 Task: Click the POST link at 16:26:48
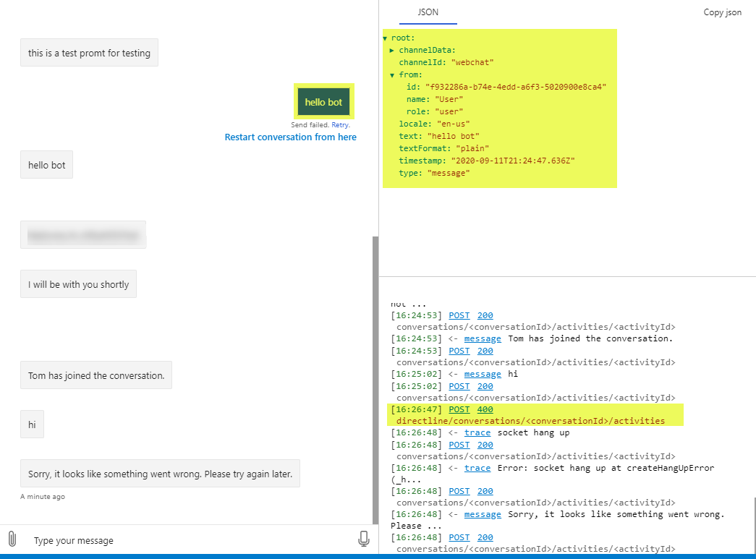click(459, 445)
